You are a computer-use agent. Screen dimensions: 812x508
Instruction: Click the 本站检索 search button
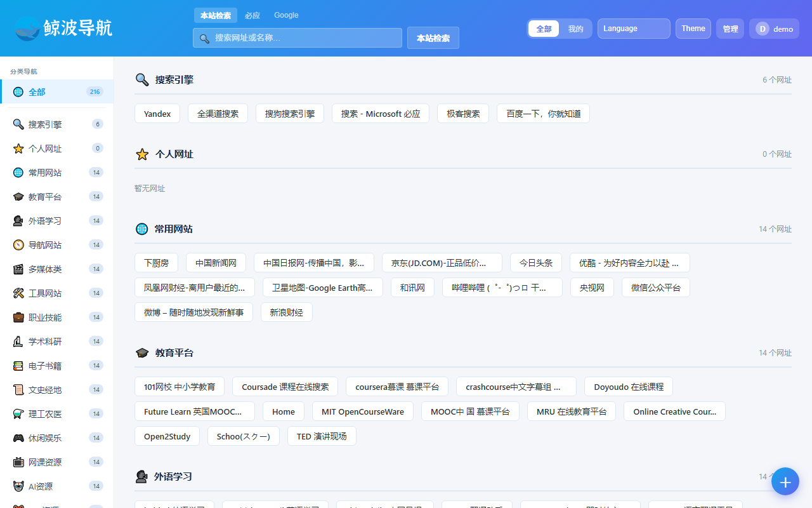(x=433, y=38)
